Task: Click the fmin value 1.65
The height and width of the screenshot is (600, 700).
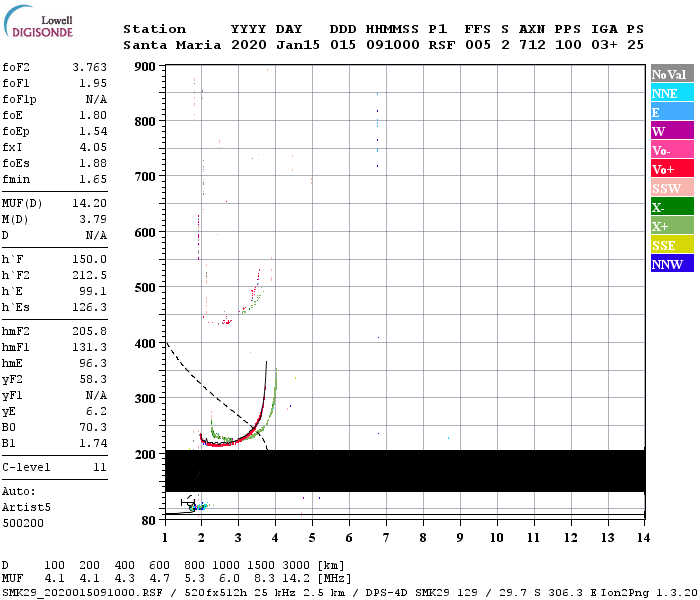Action: tap(93, 179)
